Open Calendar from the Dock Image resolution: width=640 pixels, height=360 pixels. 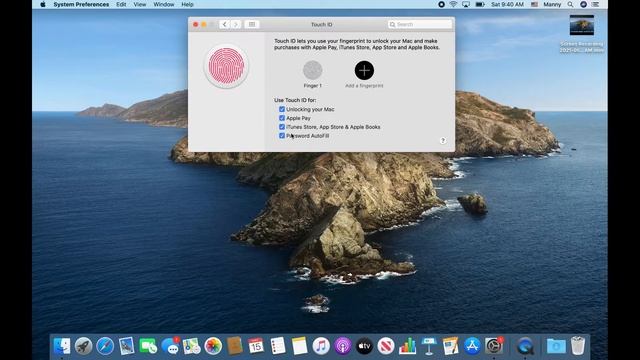click(256, 346)
